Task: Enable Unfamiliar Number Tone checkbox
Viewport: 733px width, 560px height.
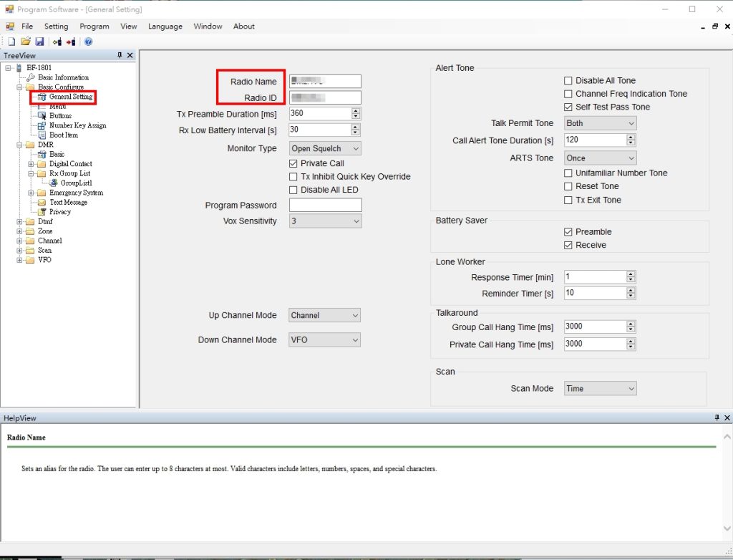Action: (x=568, y=173)
